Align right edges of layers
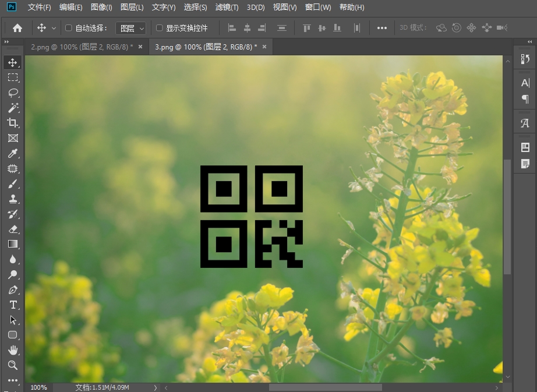The height and width of the screenshot is (392, 537). click(262, 28)
